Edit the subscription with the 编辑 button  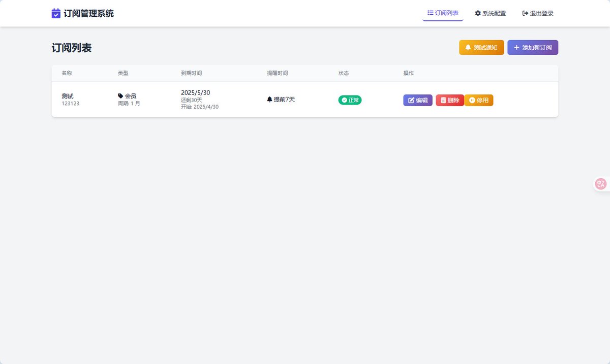(x=417, y=100)
